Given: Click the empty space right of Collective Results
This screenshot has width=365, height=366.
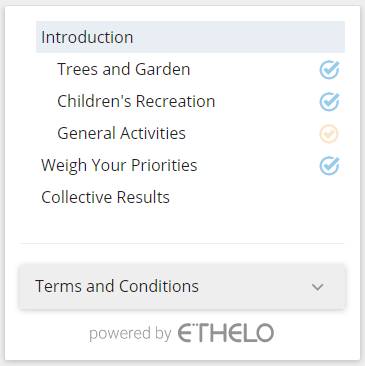Looking at the screenshot, I should [257, 197].
